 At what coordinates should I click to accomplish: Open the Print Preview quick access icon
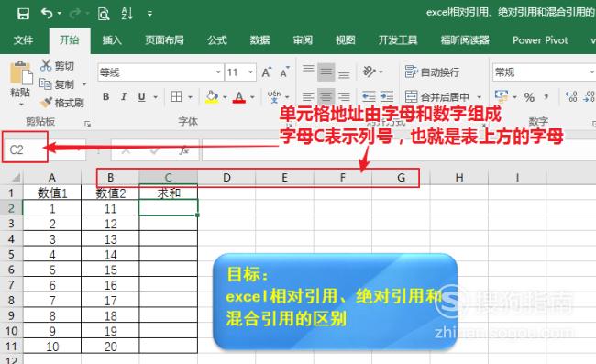(x=104, y=14)
